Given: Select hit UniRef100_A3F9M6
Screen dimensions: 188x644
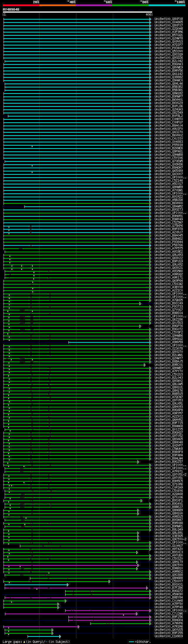Looking at the screenshot, I should pyautogui.click(x=169, y=32).
